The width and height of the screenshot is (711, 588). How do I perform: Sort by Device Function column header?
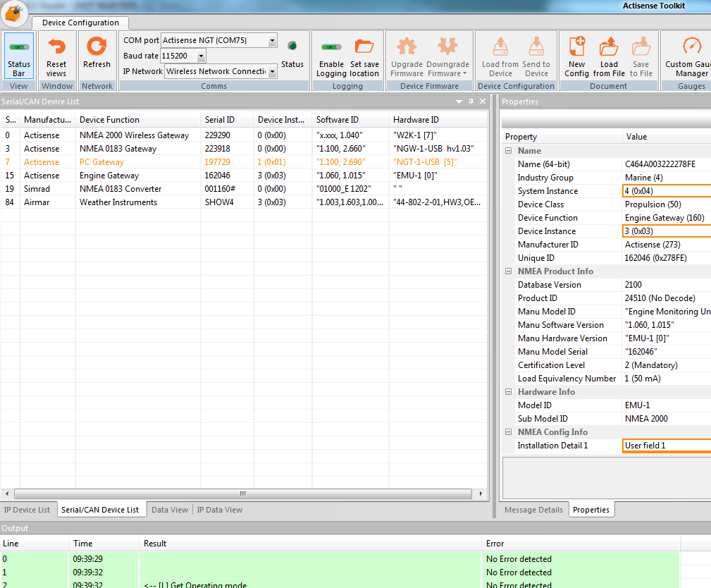[x=138, y=120]
